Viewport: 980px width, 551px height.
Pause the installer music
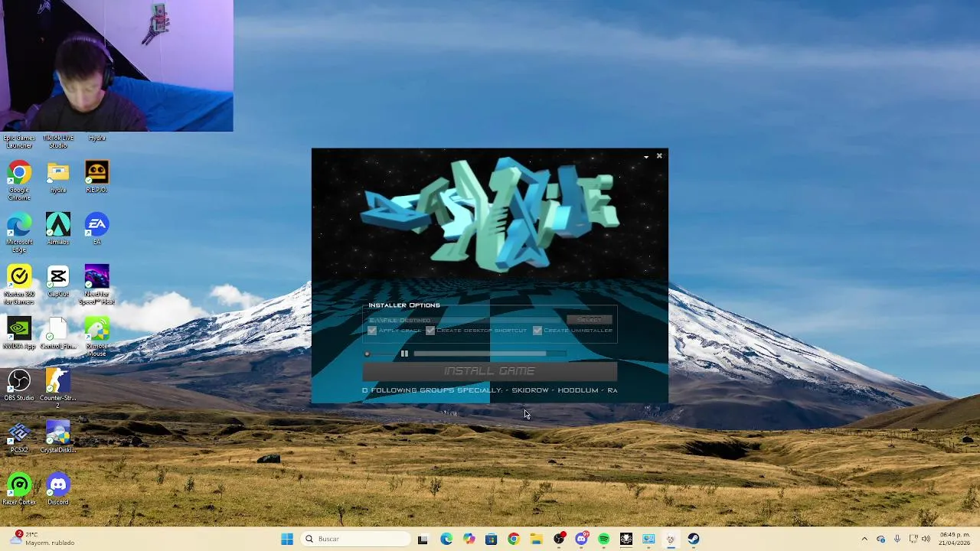pyautogui.click(x=404, y=354)
